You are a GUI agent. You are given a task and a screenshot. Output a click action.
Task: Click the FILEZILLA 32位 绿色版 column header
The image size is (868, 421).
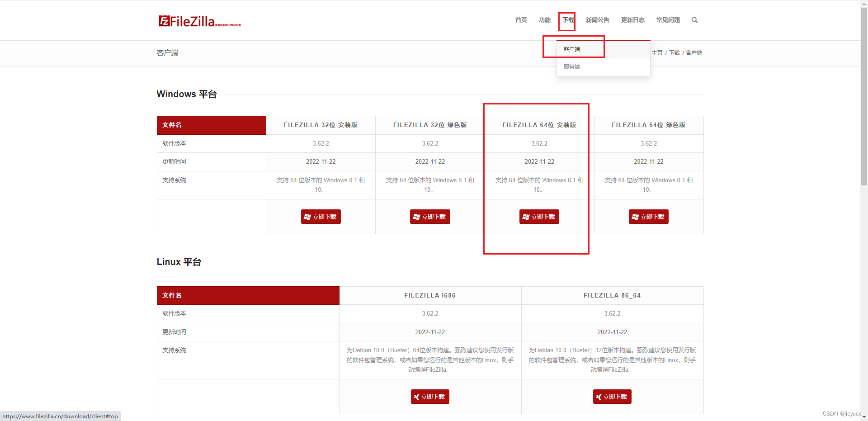pos(430,125)
